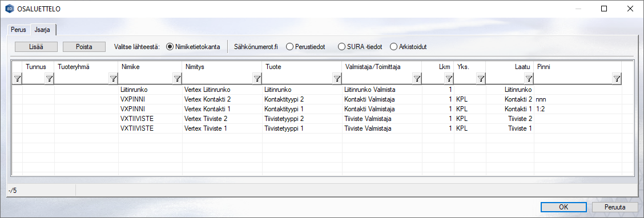Click the Tuote column header
This screenshot has width=644, height=218.
pyautogui.click(x=302, y=67)
